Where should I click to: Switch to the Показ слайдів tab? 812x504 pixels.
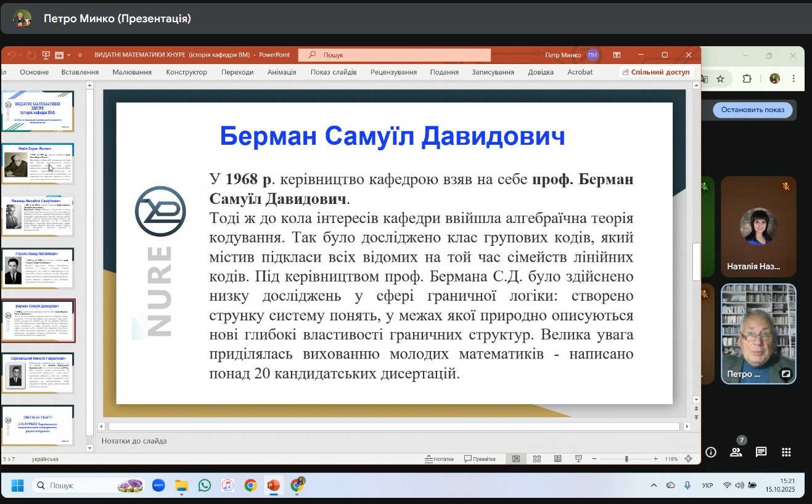pos(334,72)
